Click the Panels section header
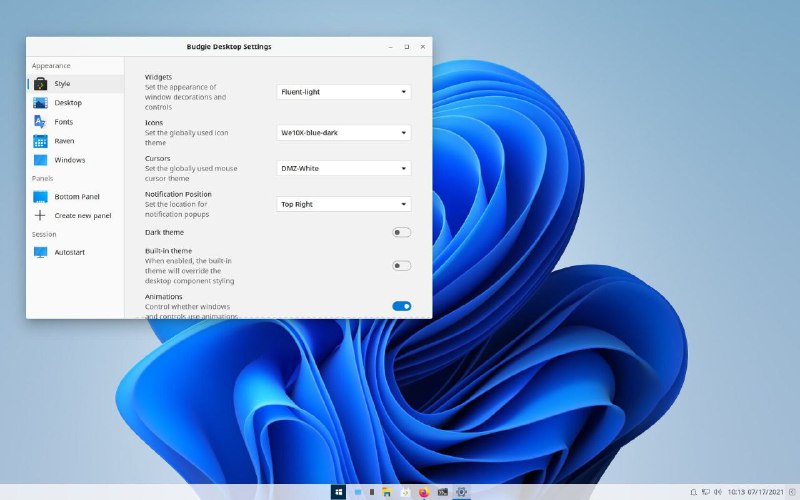Viewport: 800px width, 500px height. (42, 179)
